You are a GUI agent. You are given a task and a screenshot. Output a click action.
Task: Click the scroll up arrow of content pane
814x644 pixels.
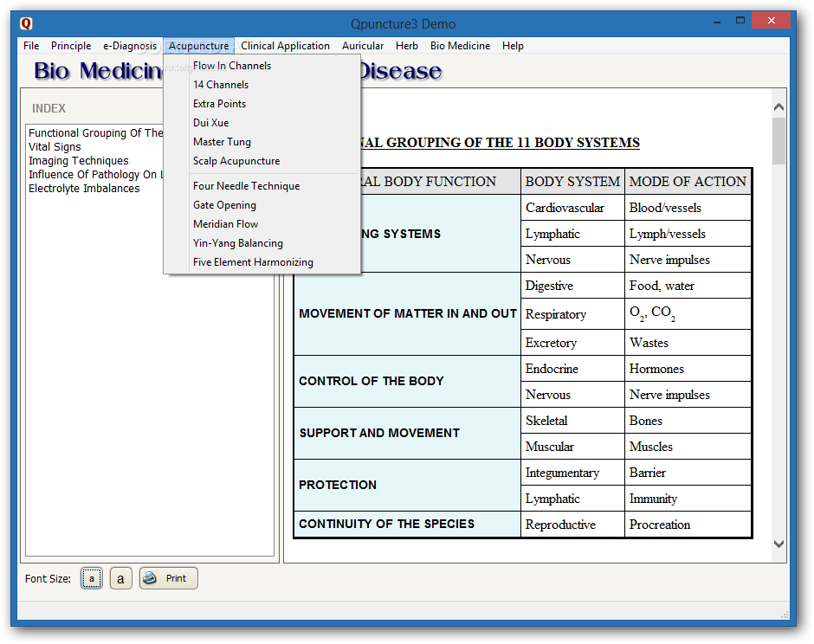[x=778, y=107]
